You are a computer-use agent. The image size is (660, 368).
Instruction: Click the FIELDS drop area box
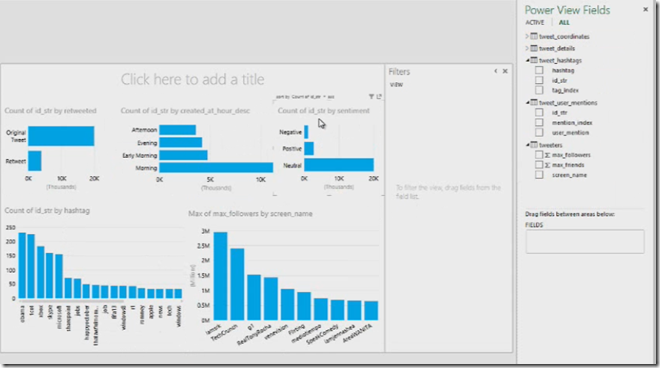tap(585, 241)
